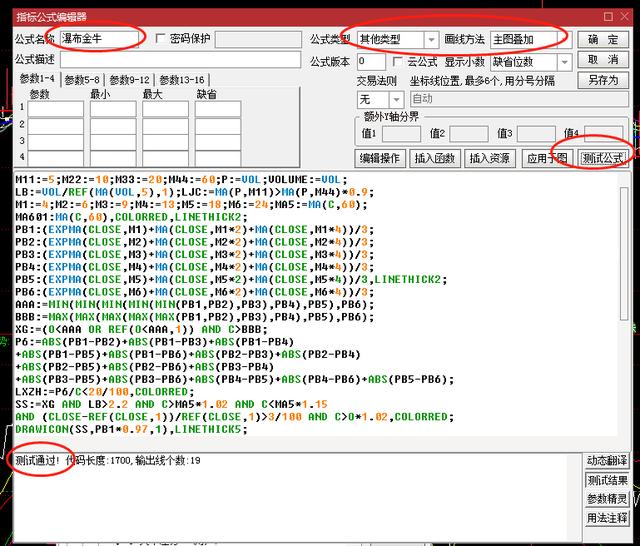
Task: Click the 公式描述 input field
Action: (180, 60)
